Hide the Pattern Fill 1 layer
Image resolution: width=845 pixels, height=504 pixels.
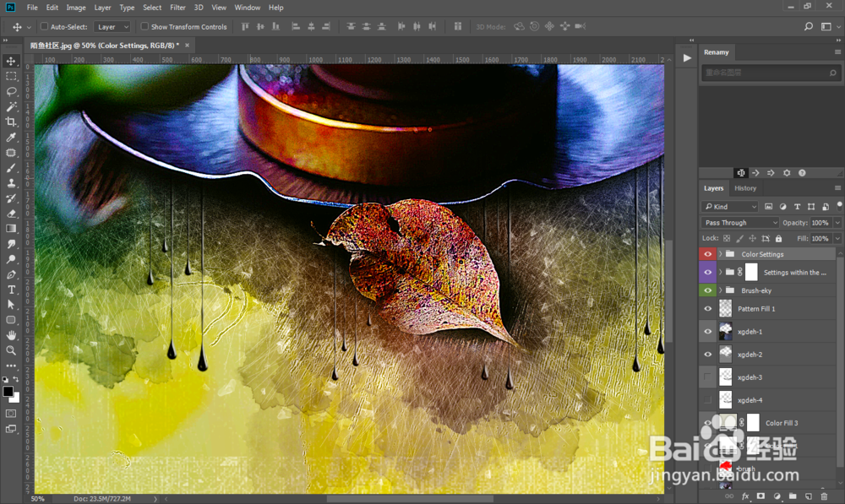coord(707,309)
